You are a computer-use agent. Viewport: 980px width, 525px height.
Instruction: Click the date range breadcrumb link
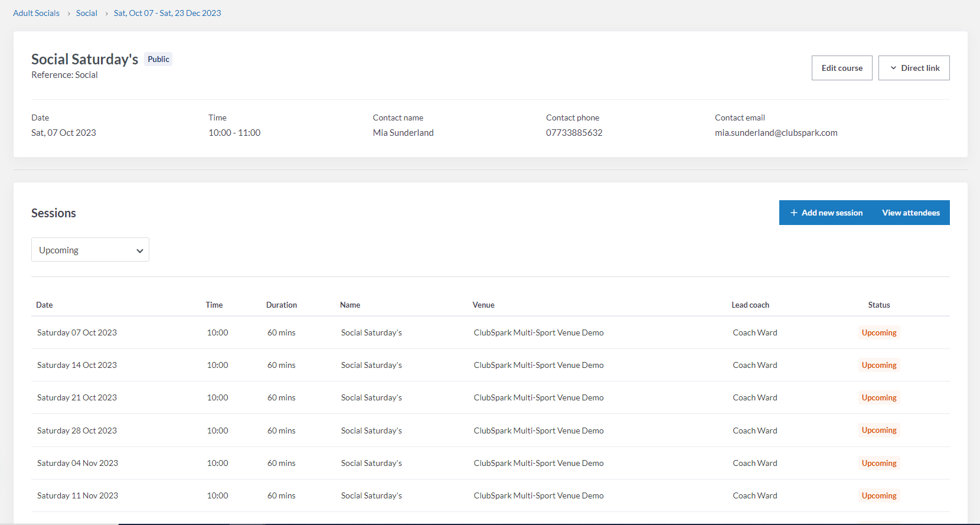point(167,13)
